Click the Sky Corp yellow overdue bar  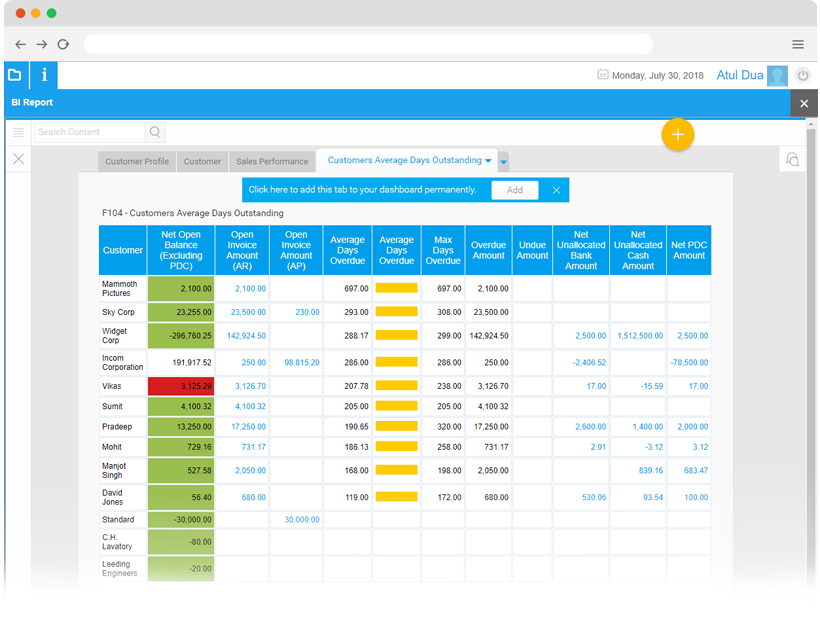point(396,312)
